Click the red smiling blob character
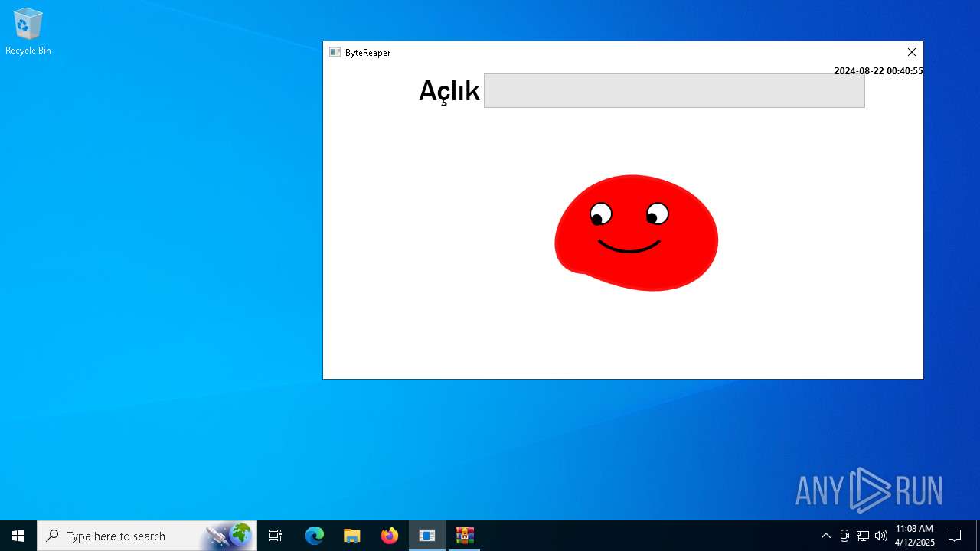Image resolution: width=980 pixels, height=551 pixels. pyautogui.click(x=636, y=233)
